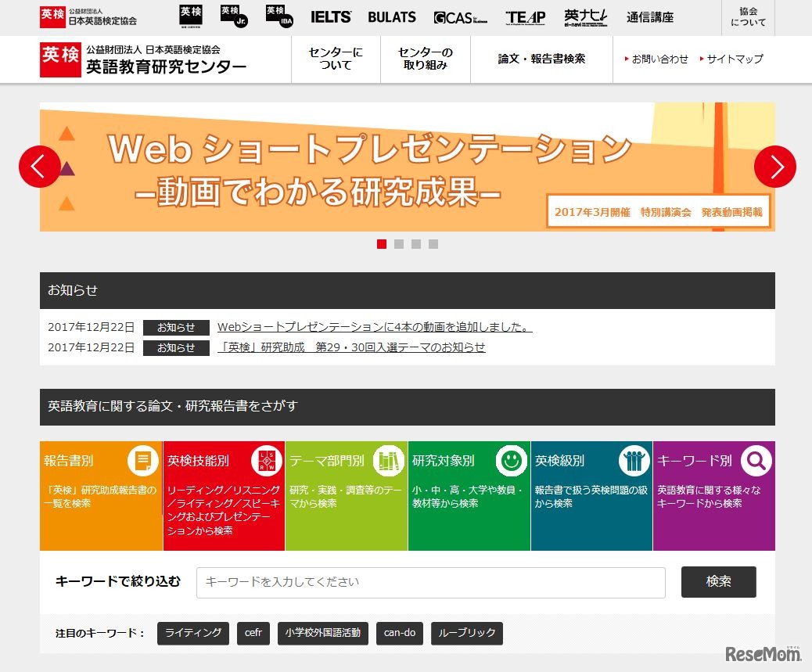Open the サイトマップ link
The image size is (812, 672).
coord(735,59)
